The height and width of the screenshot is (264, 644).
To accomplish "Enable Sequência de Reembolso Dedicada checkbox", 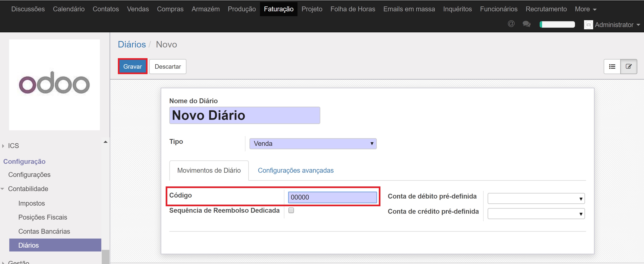I will 291,210.
